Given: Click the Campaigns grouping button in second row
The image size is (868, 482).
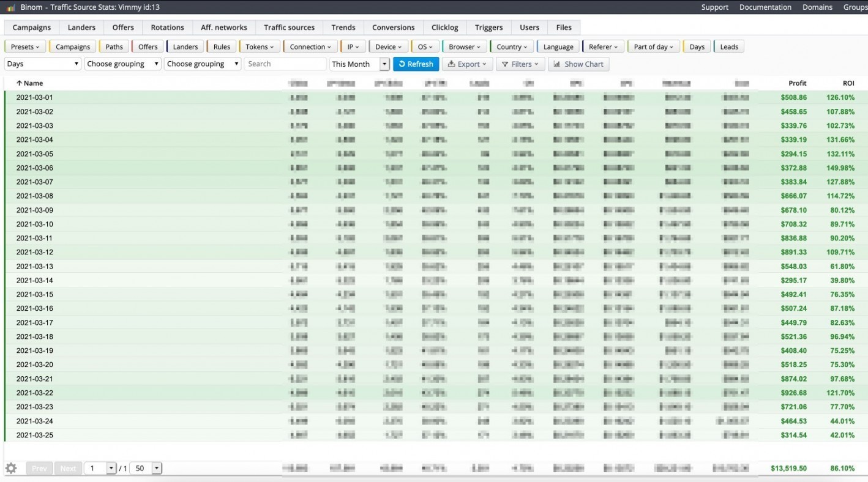Looking at the screenshot, I should (73, 46).
